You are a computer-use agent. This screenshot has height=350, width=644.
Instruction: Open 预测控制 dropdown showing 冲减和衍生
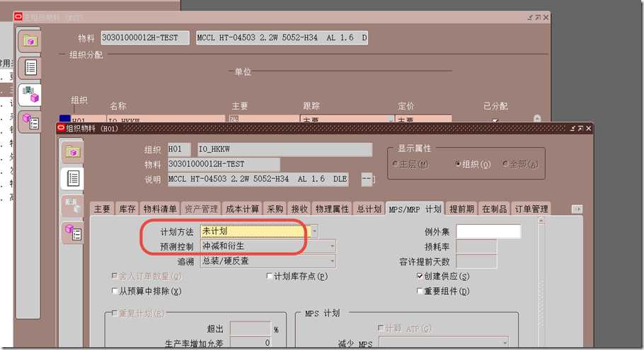click(333, 246)
